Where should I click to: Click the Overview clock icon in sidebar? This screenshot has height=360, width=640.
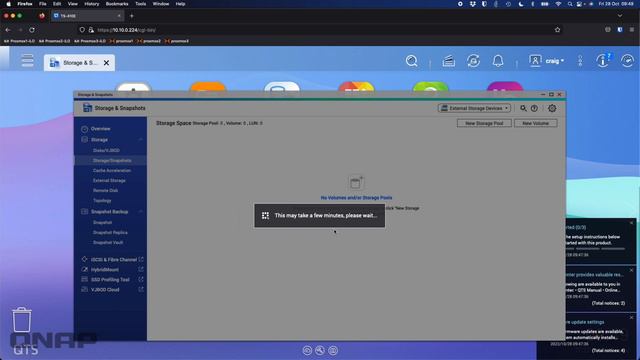(x=84, y=129)
